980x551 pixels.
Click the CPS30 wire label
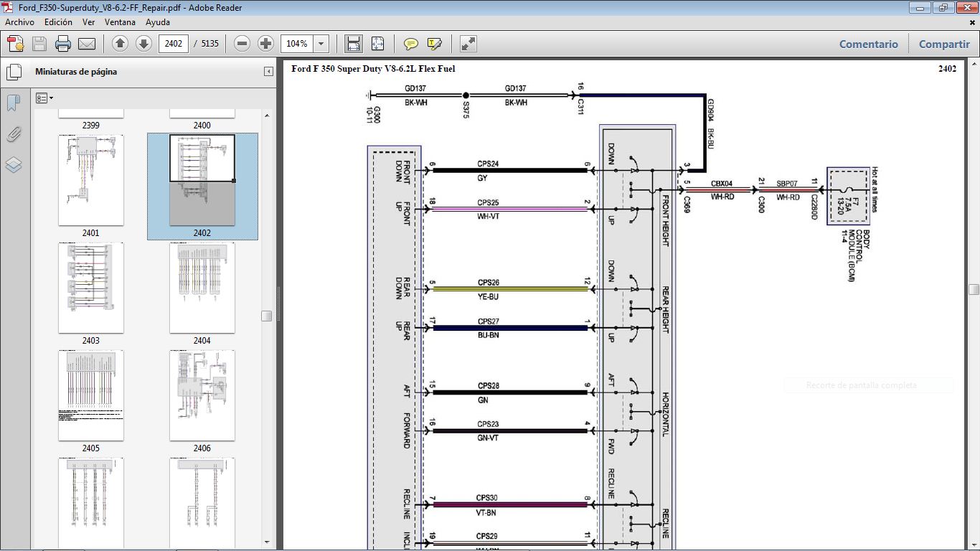[486, 498]
